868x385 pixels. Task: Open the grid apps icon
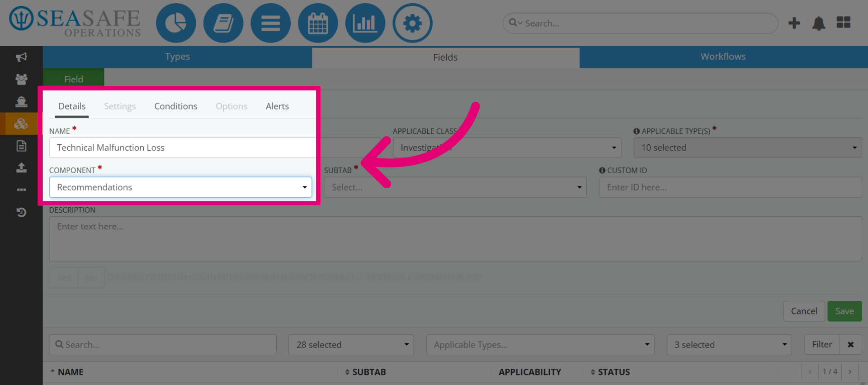point(844,22)
